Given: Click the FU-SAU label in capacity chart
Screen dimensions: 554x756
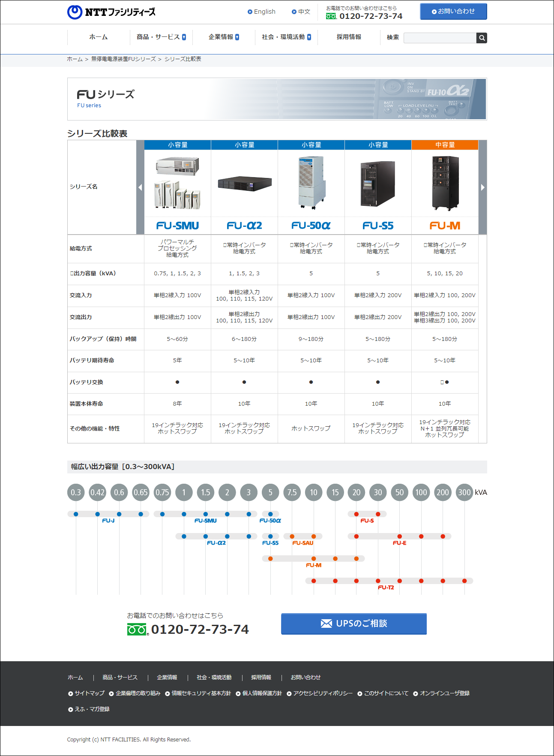Looking at the screenshot, I should click(303, 543).
